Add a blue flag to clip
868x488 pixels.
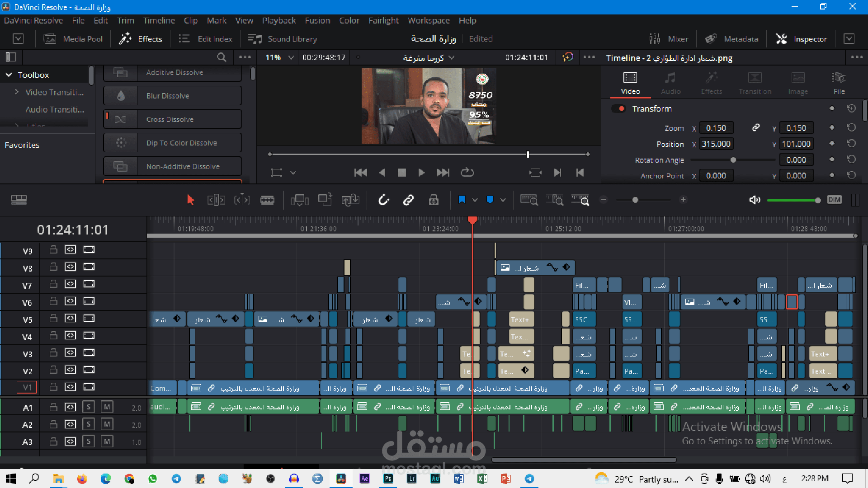[462, 200]
